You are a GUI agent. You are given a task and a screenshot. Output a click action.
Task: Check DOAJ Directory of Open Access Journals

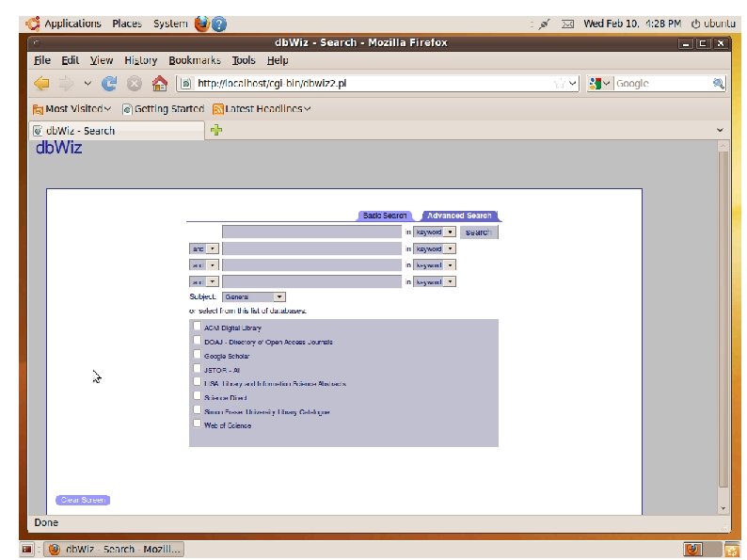[x=197, y=340]
